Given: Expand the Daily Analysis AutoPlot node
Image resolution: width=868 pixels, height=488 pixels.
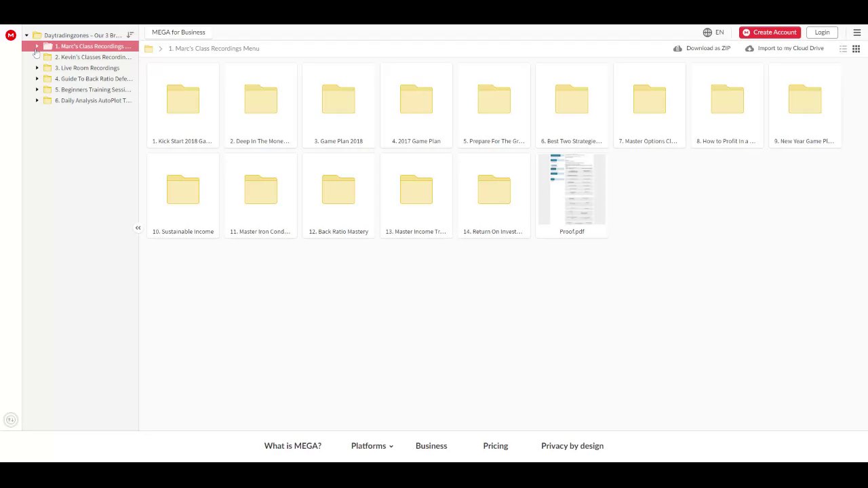Looking at the screenshot, I should pos(37,100).
